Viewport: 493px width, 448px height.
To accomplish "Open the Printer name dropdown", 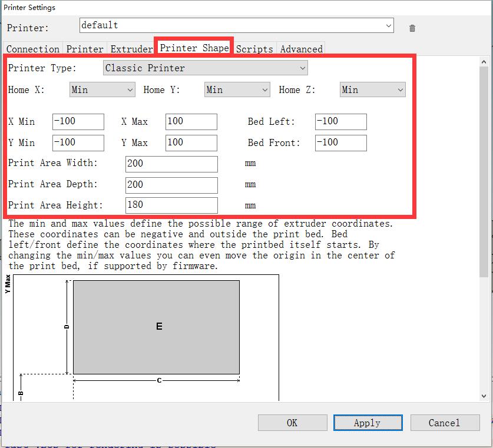I will 389,26.
